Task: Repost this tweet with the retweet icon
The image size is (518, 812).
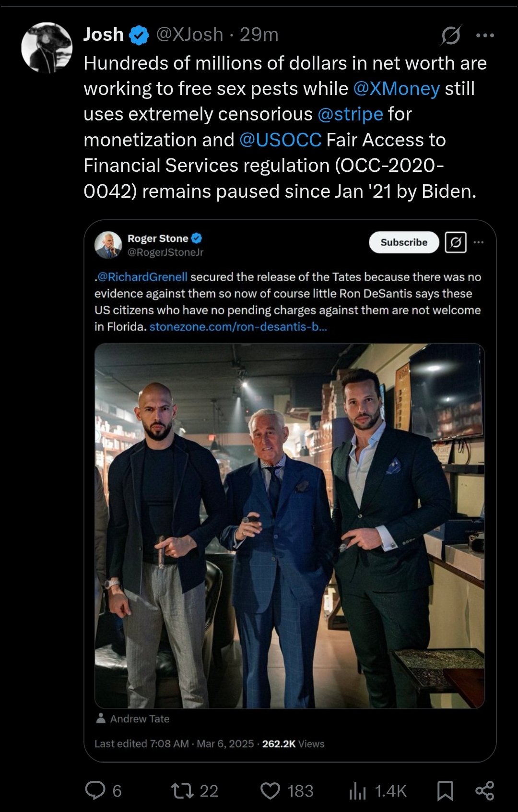Action: click(182, 790)
